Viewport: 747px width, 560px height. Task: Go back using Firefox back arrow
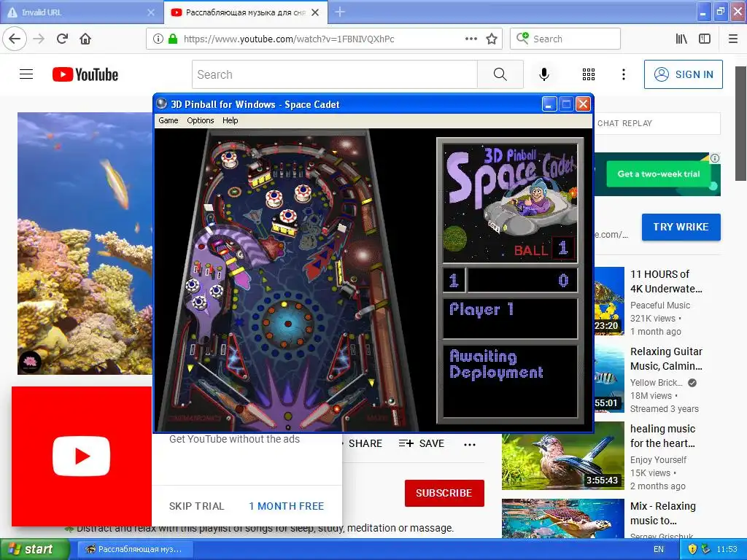pos(15,39)
